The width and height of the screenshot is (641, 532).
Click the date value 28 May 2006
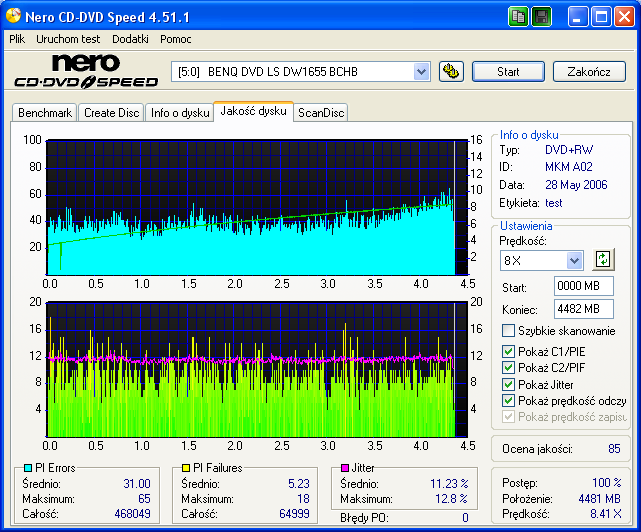coord(576,185)
